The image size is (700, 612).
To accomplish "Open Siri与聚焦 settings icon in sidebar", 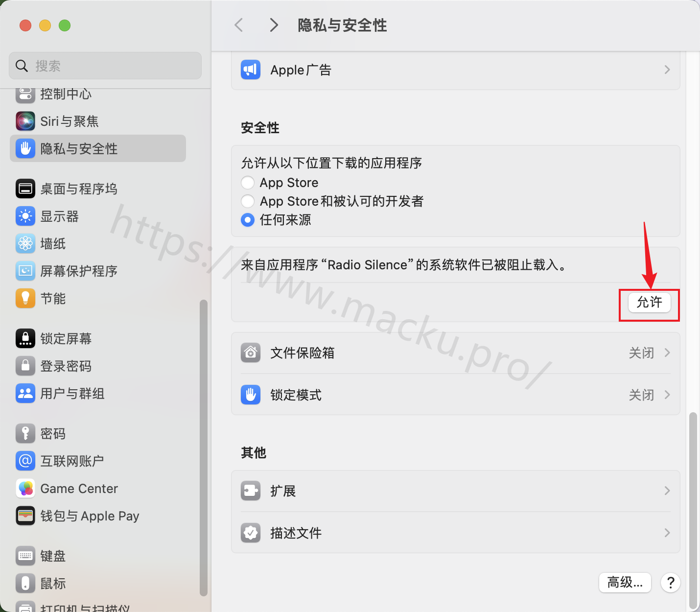I will point(25,121).
